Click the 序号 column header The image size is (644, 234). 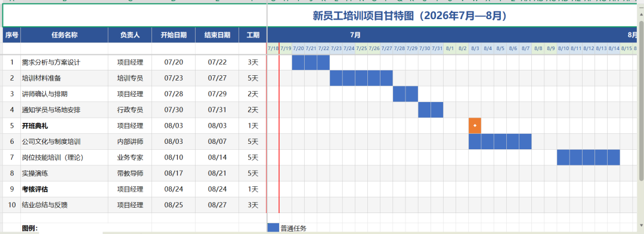click(11, 35)
